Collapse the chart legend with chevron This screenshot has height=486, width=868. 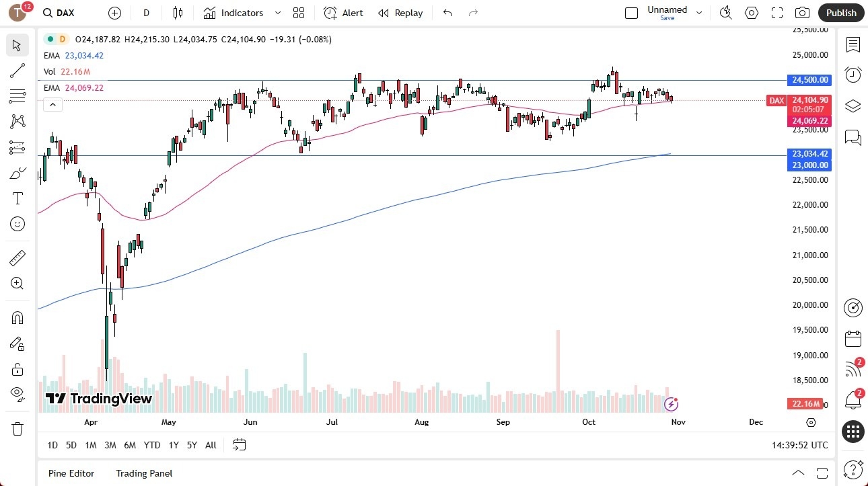click(52, 104)
